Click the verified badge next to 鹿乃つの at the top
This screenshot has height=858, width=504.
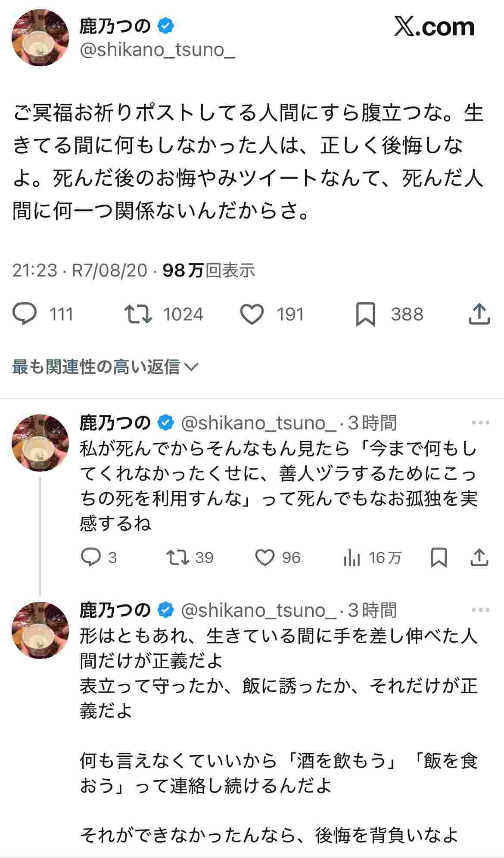166,26
